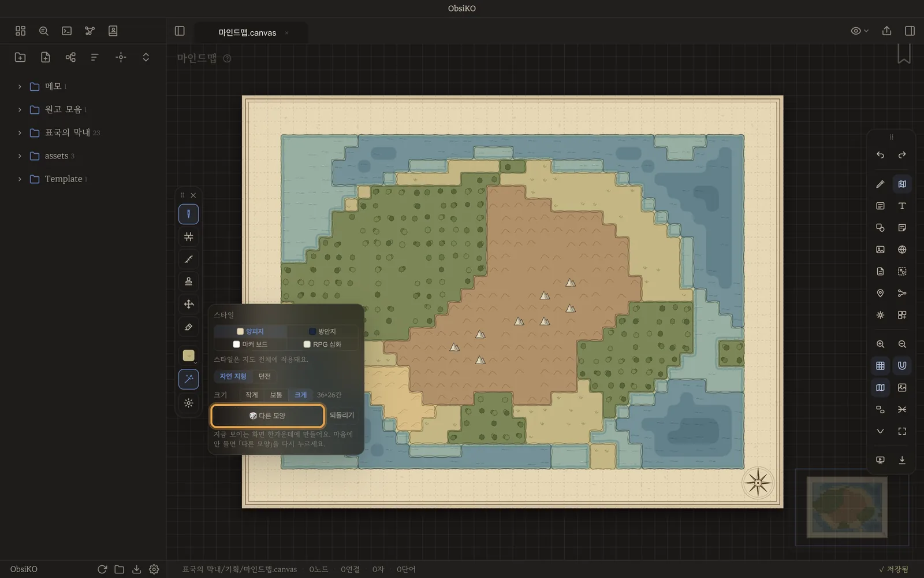Click the 다른 모양 button

coord(267,416)
